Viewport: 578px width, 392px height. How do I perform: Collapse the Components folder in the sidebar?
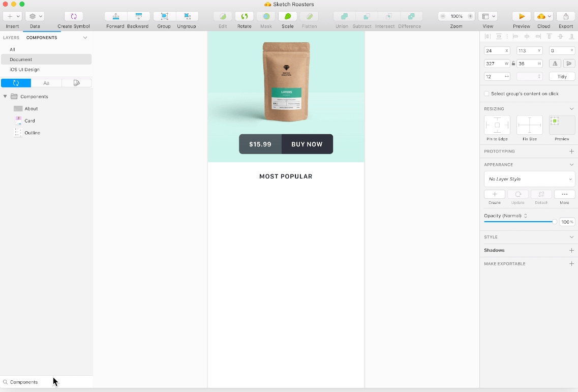[5, 96]
